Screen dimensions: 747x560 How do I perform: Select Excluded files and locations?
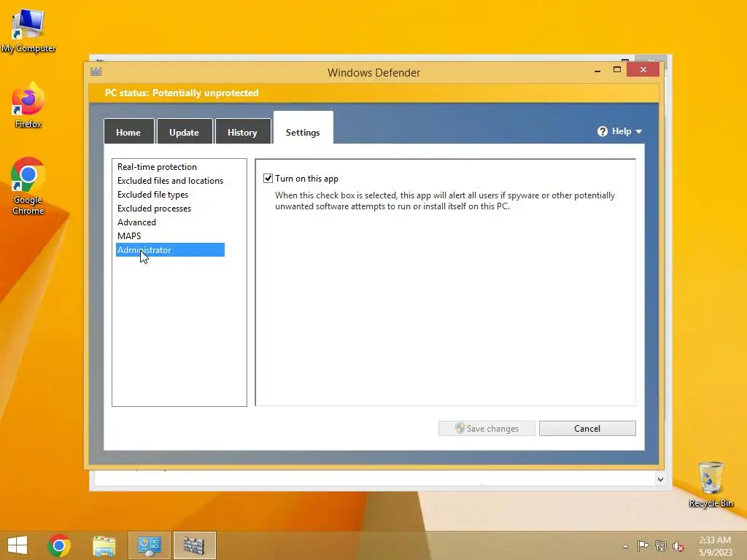pos(170,181)
